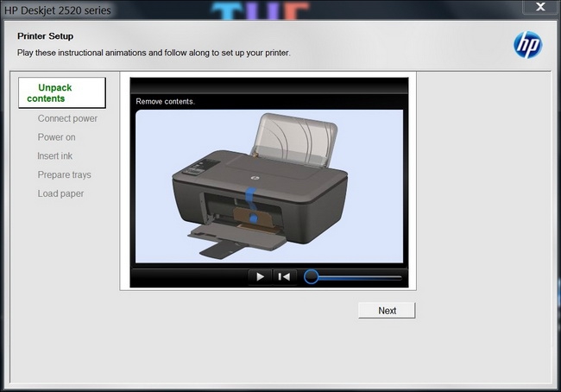The image size is (561, 392).
Task: Select the Connect power step
Action: [67, 118]
